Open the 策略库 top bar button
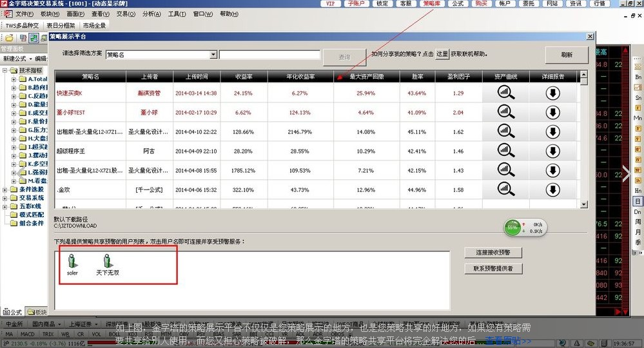This screenshot has height=348, width=644. point(432,3)
